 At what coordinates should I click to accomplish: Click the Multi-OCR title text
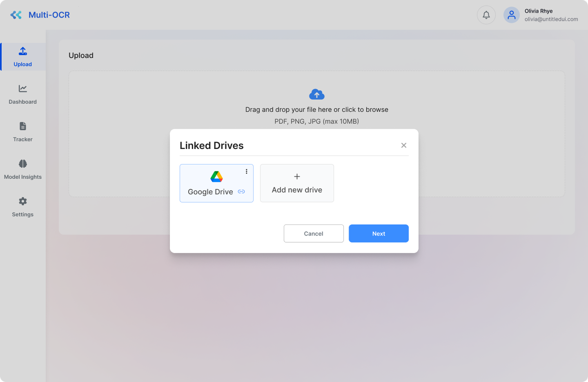click(x=49, y=15)
